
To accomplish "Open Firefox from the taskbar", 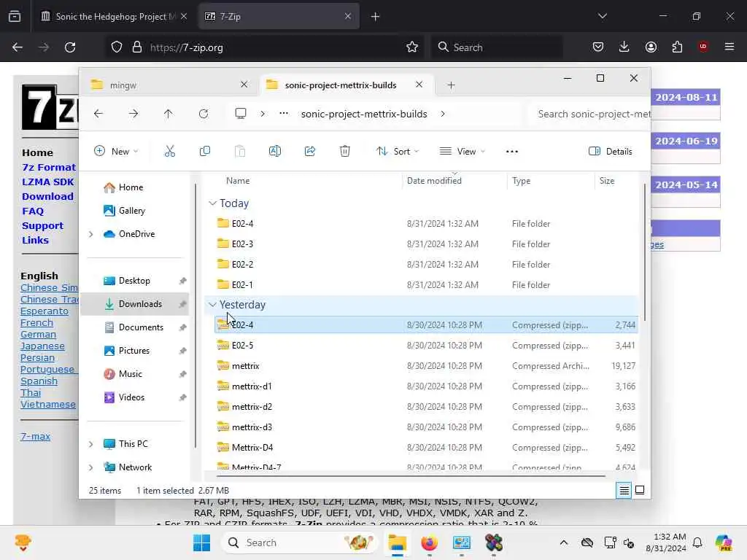I will pos(429,542).
